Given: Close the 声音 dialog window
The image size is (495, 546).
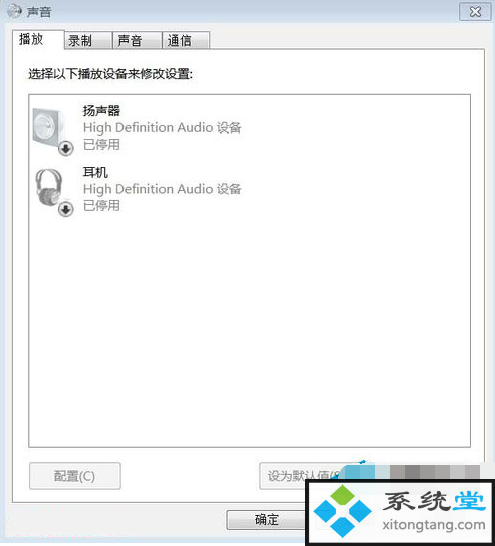Looking at the screenshot, I should 475,11.
